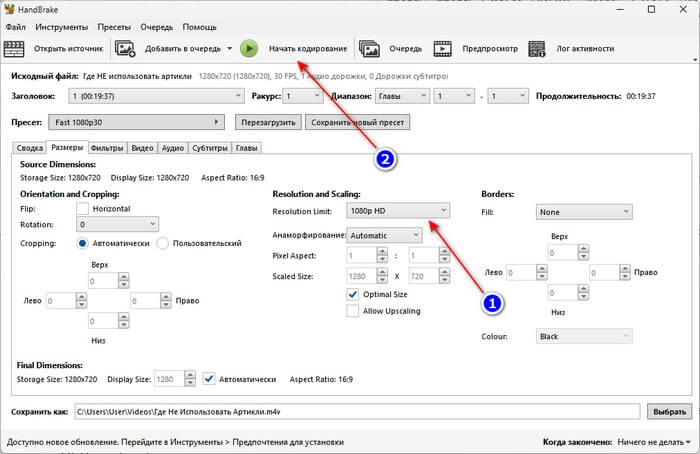This screenshot has width=700, height=454.
Task: Click the Borders Низ stepper arrows
Action: pos(583,293)
